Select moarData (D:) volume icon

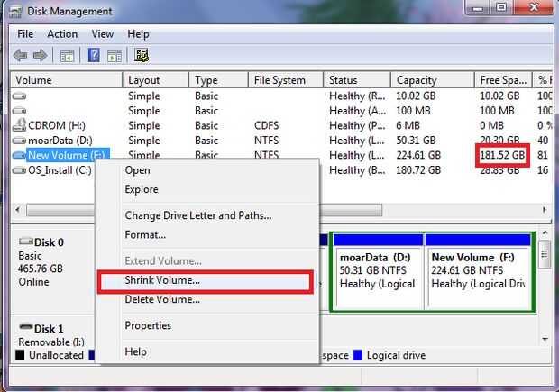(19, 141)
